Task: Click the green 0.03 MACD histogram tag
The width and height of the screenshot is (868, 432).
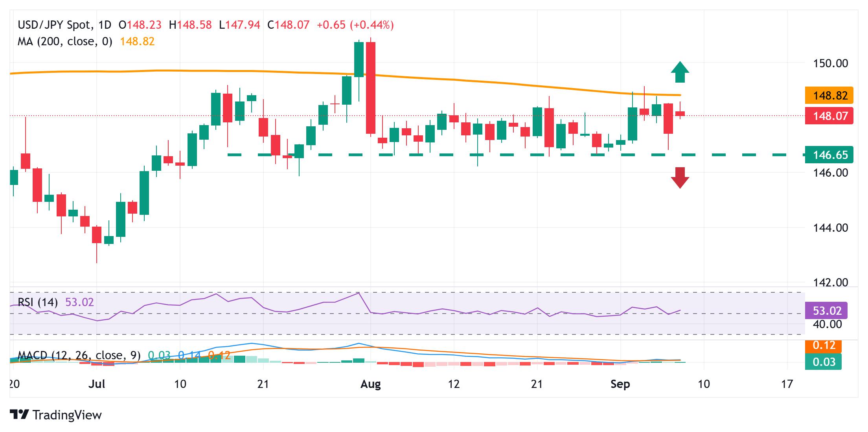Action: [823, 362]
